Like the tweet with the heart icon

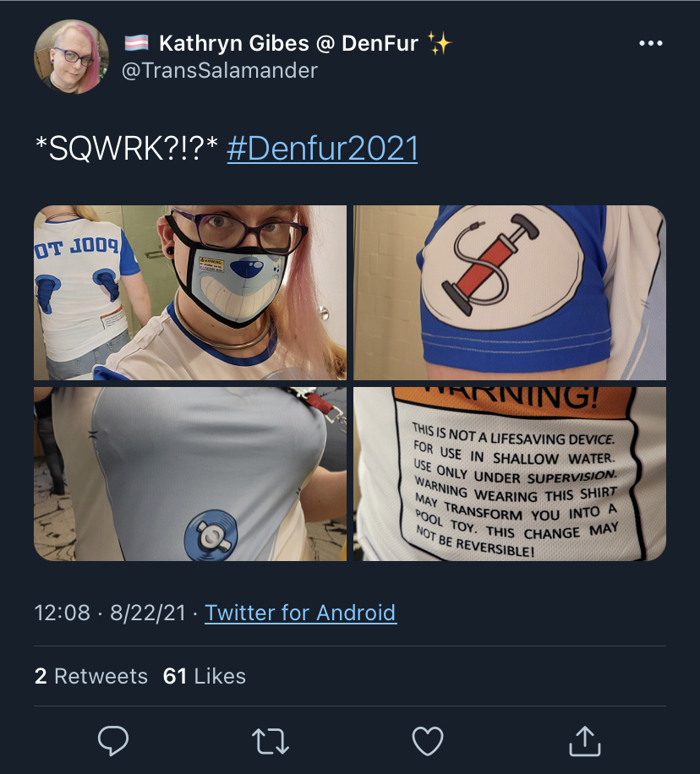(x=427, y=741)
